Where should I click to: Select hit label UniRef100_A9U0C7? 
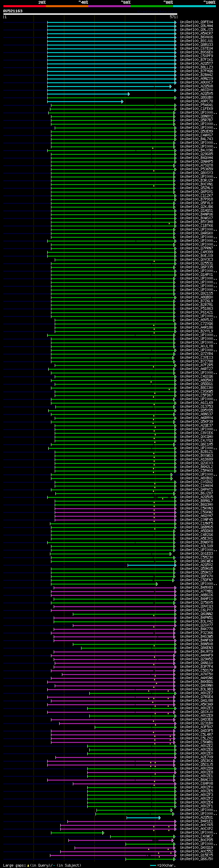click(196, 83)
